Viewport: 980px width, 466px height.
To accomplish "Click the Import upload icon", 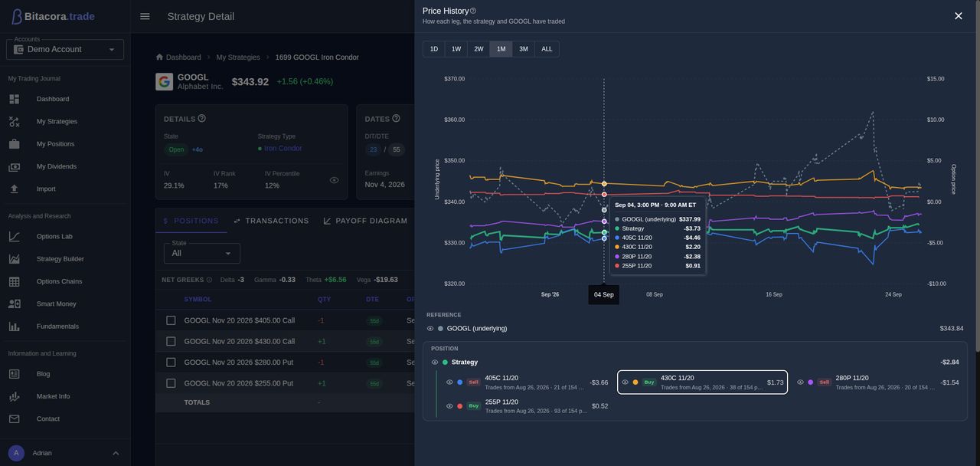I will click(x=14, y=189).
